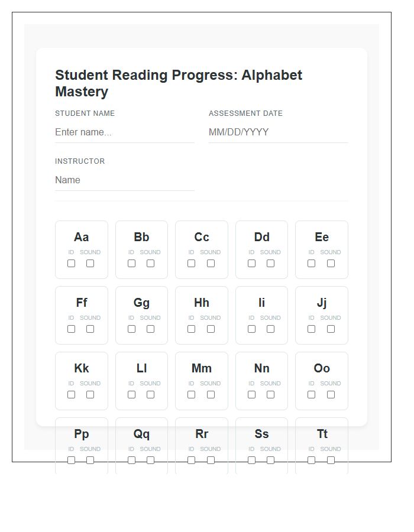Image resolution: width=414 pixels, height=532 pixels.
Task: Check the ID box for letter Aa
Action: [x=72, y=264]
